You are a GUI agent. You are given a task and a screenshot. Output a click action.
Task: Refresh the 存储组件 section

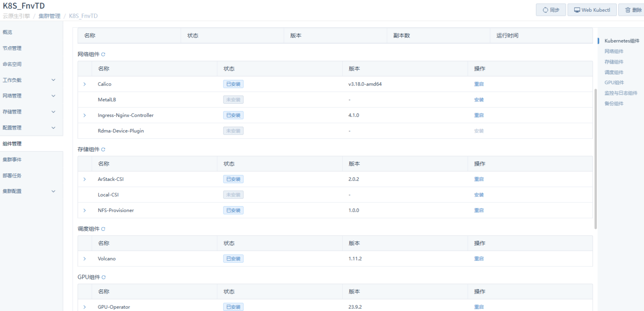click(103, 150)
